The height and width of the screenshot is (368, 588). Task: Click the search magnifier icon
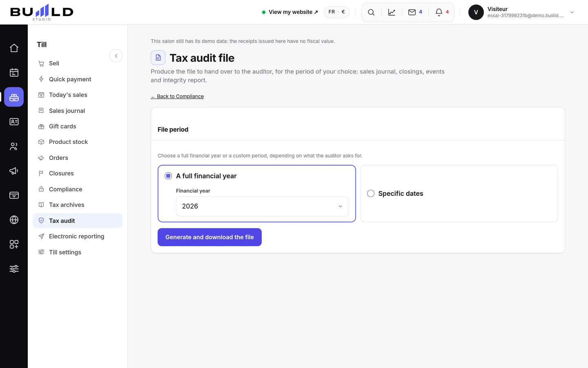371,12
